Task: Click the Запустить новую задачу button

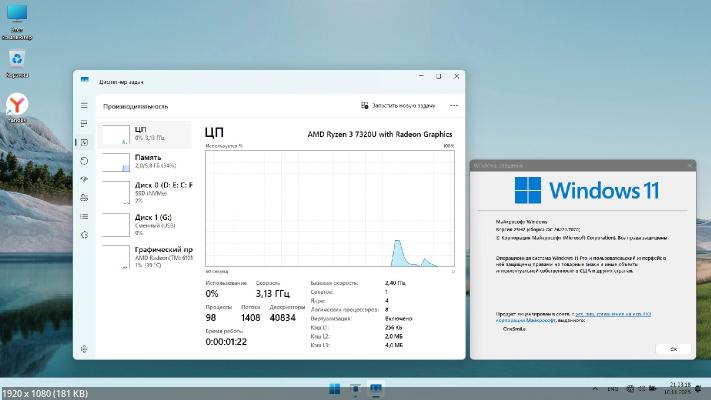Action: pos(398,105)
